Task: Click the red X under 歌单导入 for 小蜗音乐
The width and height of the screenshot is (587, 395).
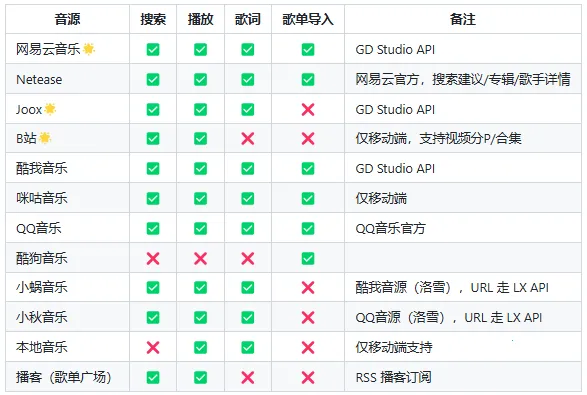Action: [x=308, y=288]
